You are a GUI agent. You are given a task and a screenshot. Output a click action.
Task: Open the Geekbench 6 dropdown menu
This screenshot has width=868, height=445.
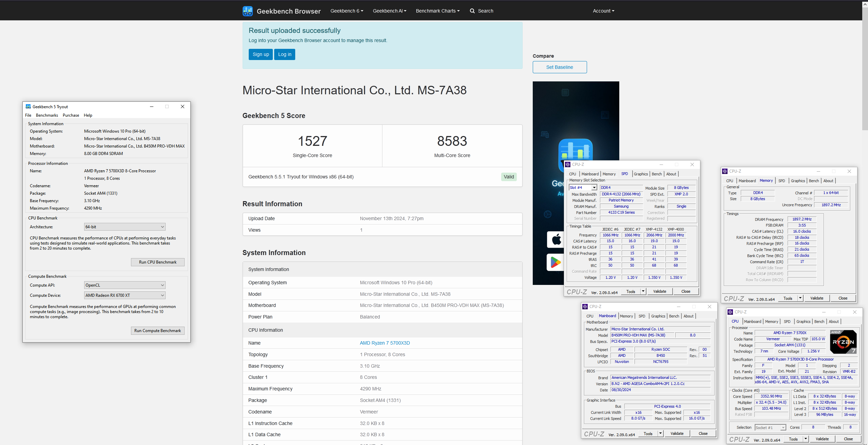click(x=347, y=11)
